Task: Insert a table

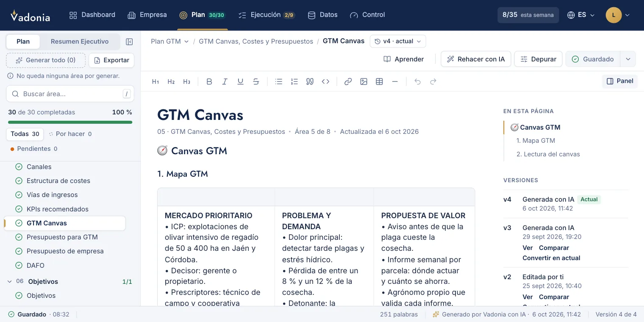Action: tap(380, 82)
